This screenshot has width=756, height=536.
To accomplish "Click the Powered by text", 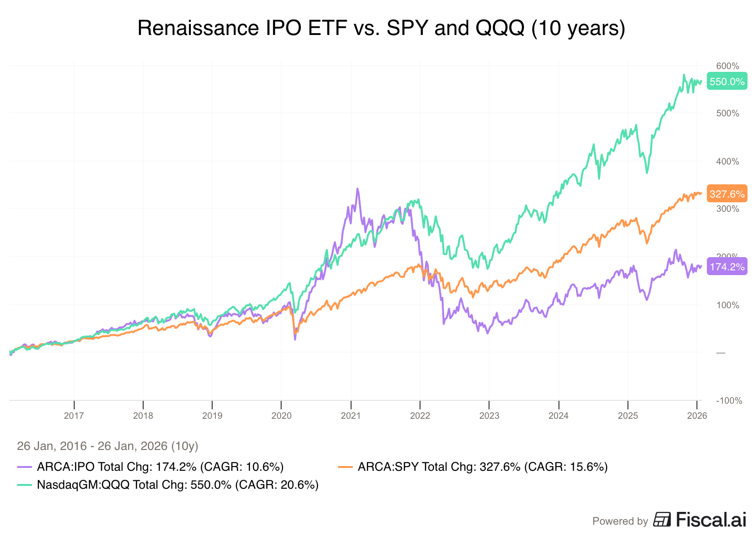I will tap(620, 521).
